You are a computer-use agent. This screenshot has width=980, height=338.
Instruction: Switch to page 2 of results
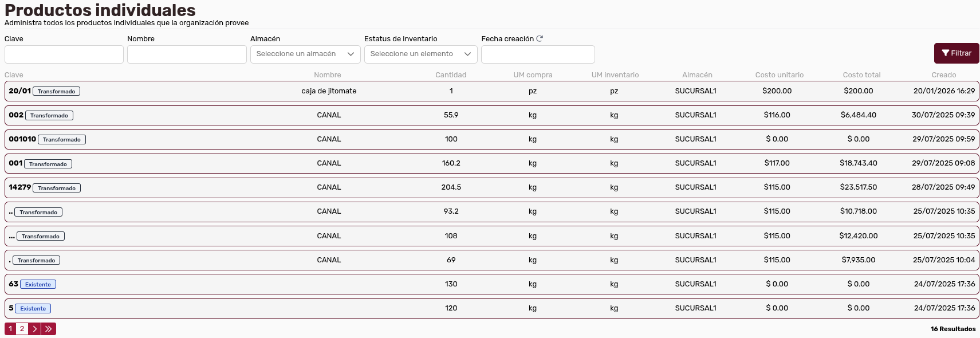[22, 329]
